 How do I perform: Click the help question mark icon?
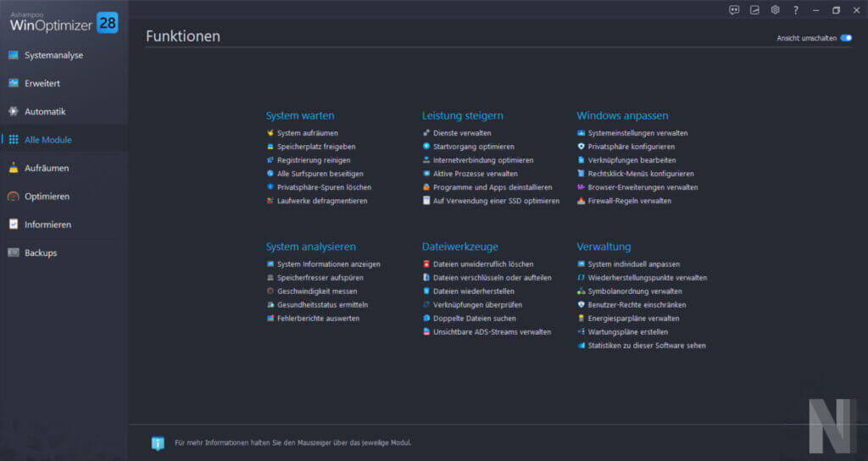pos(795,10)
